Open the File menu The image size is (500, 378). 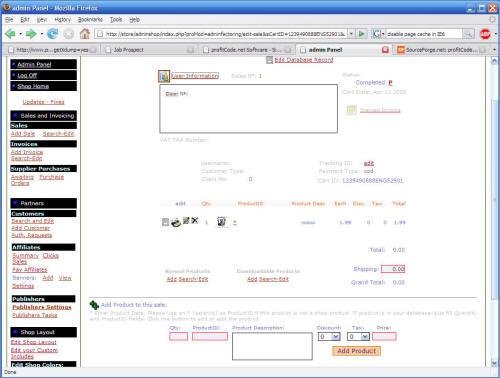coord(9,20)
